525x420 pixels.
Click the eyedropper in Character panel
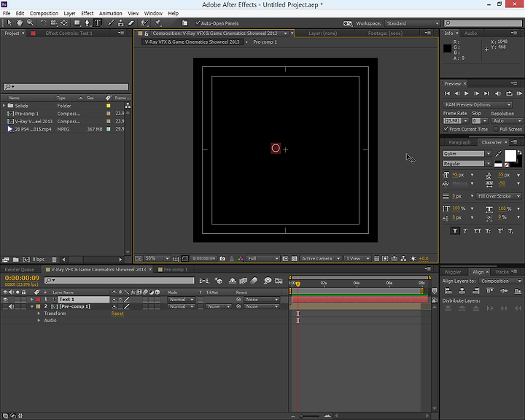(499, 154)
